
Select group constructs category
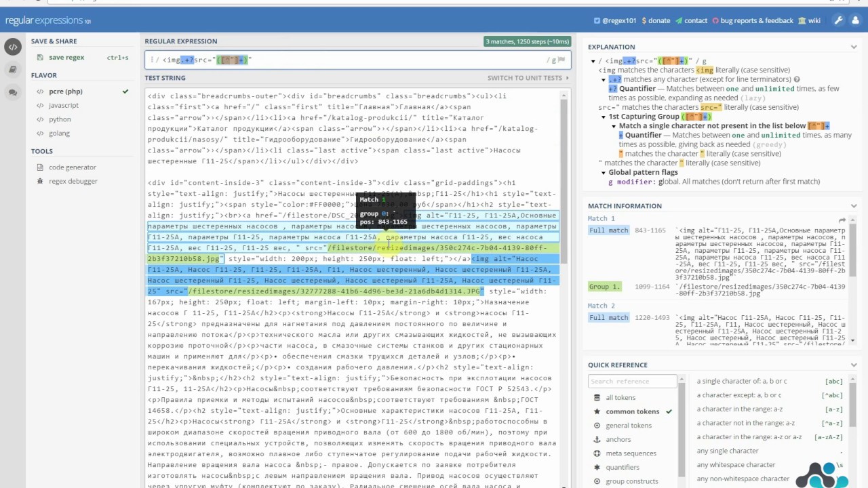click(x=632, y=481)
